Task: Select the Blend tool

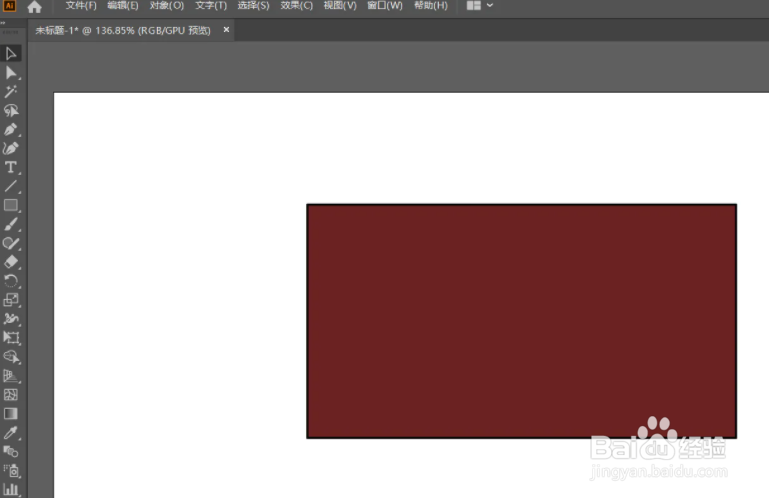Action: pyautogui.click(x=11, y=451)
